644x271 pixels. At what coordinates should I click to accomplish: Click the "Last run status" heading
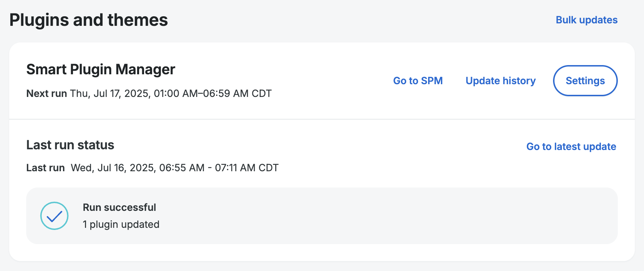pos(70,145)
